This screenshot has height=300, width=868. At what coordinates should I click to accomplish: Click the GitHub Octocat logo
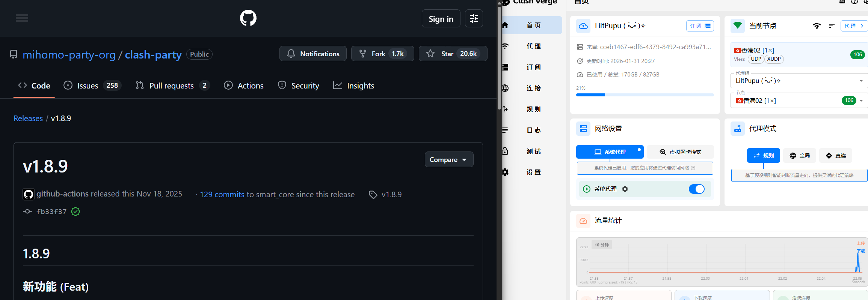(248, 18)
